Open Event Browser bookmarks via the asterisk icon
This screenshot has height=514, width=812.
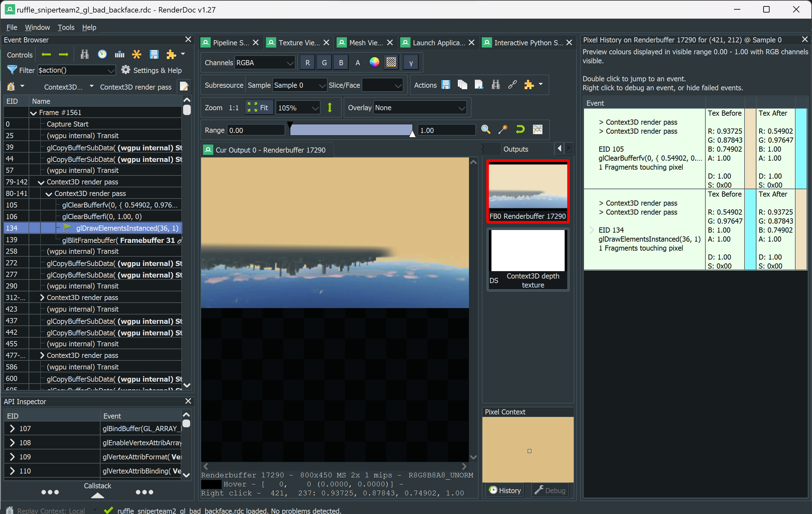[137, 54]
